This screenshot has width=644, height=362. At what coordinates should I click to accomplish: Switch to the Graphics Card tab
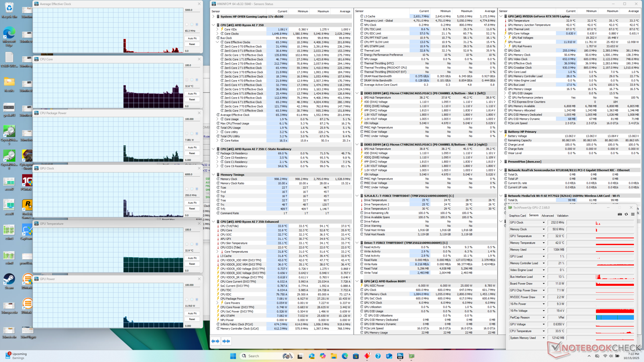(517, 216)
